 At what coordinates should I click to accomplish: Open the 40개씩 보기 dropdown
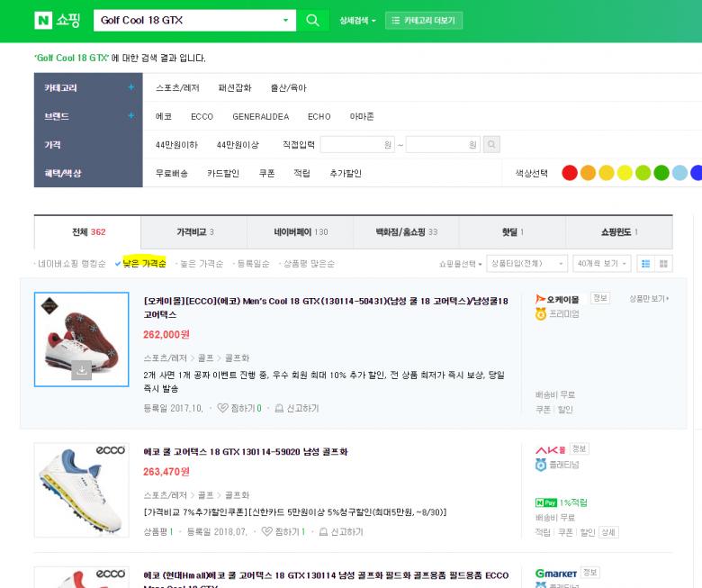(602, 264)
